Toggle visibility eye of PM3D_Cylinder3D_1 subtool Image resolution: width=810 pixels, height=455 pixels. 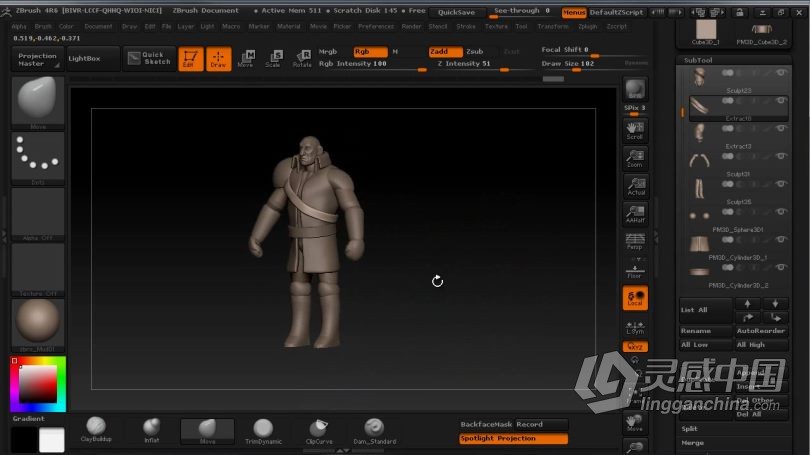[781, 240]
